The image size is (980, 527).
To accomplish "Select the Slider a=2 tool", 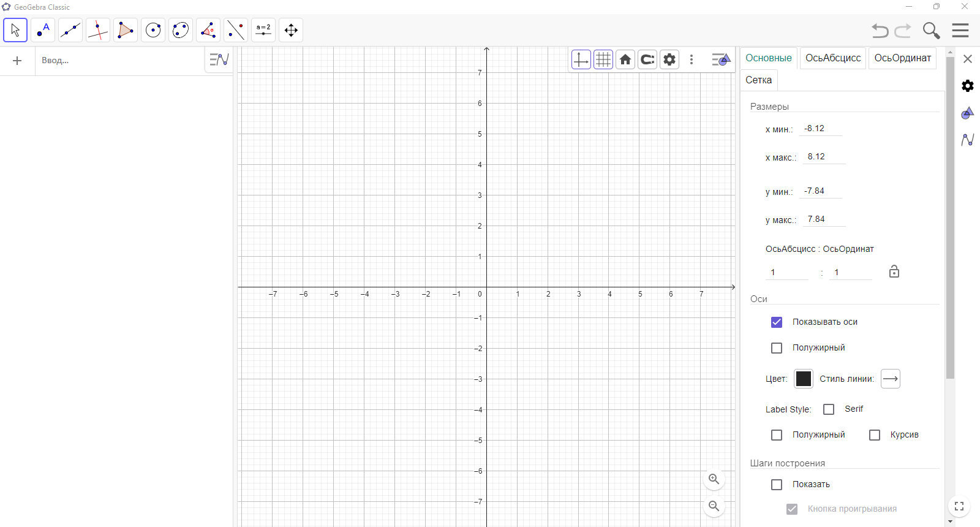I will pyautogui.click(x=263, y=30).
